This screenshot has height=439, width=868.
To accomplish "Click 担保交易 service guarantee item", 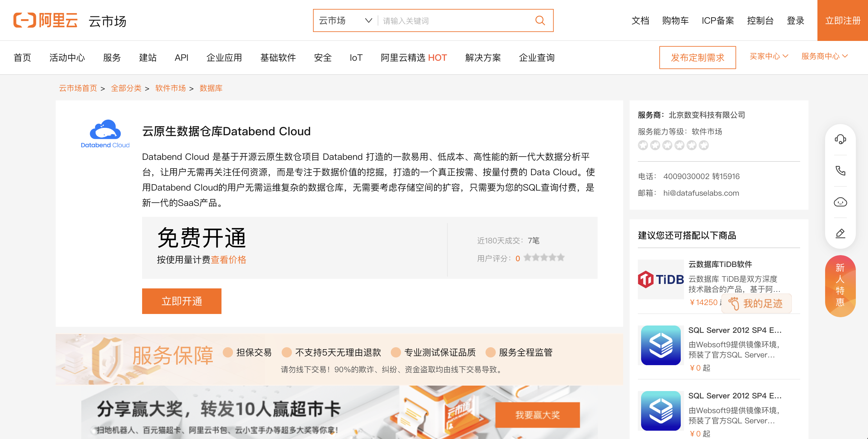I will click(x=247, y=352).
